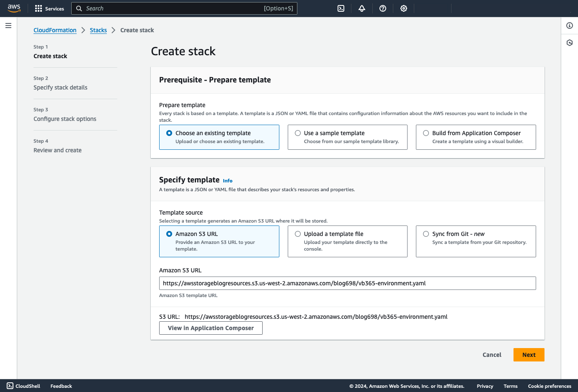Image resolution: width=578 pixels, height=392 pixels.
Task: Click the AWS logo in the top bar
Action: (x=14, y=8)
